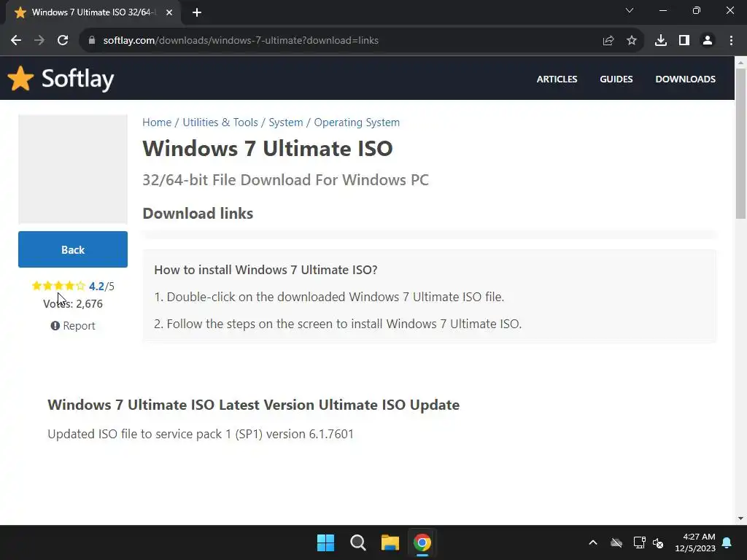The height and width of the screenshot is (560, 747).
Task: Open Chrome downloads icon
Action: (x=661, y=41)
